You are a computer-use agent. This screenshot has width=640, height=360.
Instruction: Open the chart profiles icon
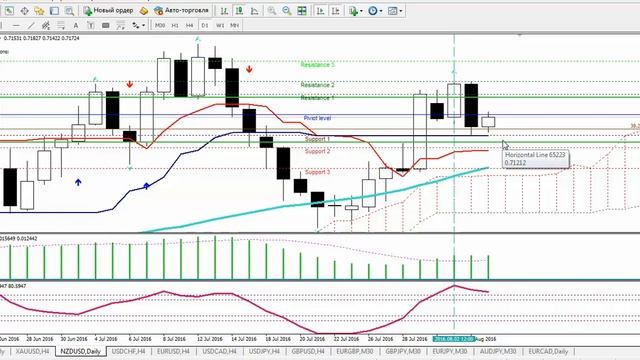coord(9,11)
